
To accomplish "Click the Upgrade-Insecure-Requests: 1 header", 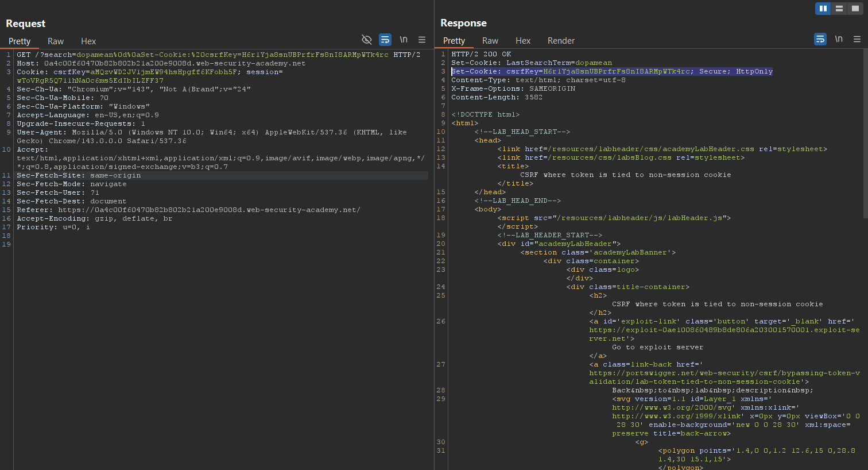I will [81, 124].
